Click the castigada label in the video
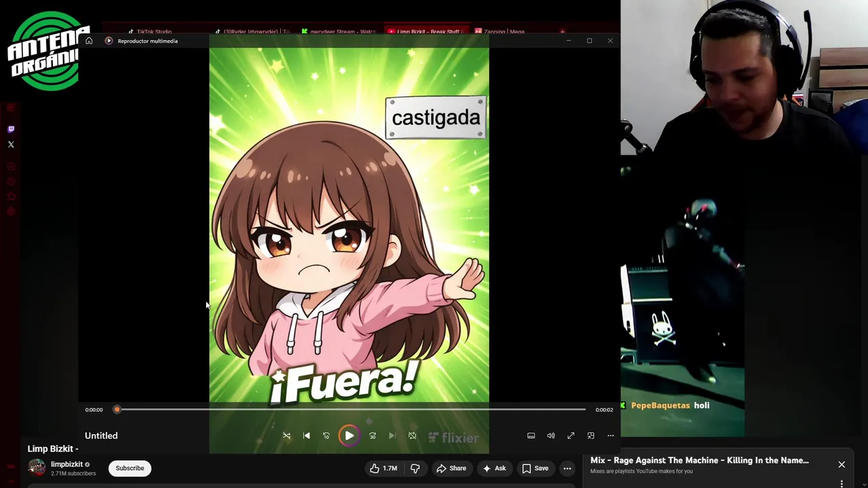868x488 pixels. tap(436, 118)
